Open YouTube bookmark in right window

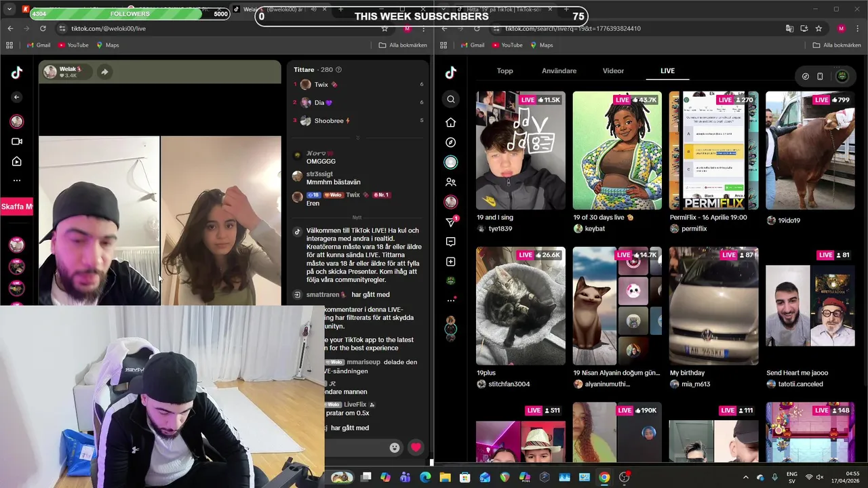tap(507, 45)
